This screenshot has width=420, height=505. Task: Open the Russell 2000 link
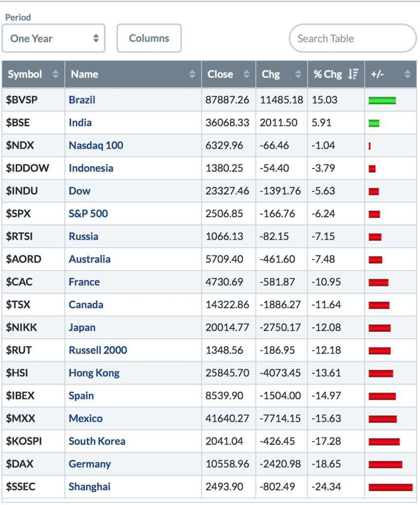98,350
